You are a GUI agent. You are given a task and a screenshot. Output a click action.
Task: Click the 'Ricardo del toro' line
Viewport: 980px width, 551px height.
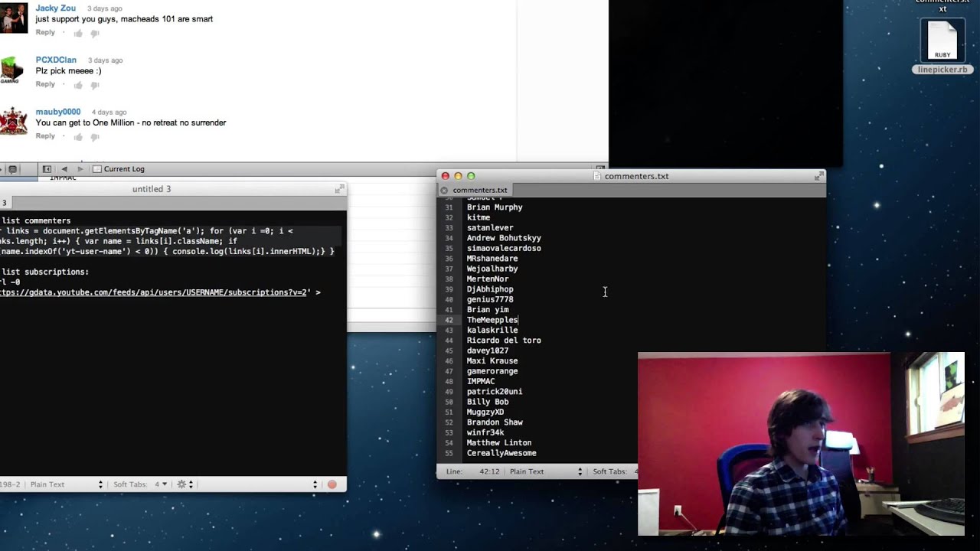pyautogui.click(x=504, y=341)
